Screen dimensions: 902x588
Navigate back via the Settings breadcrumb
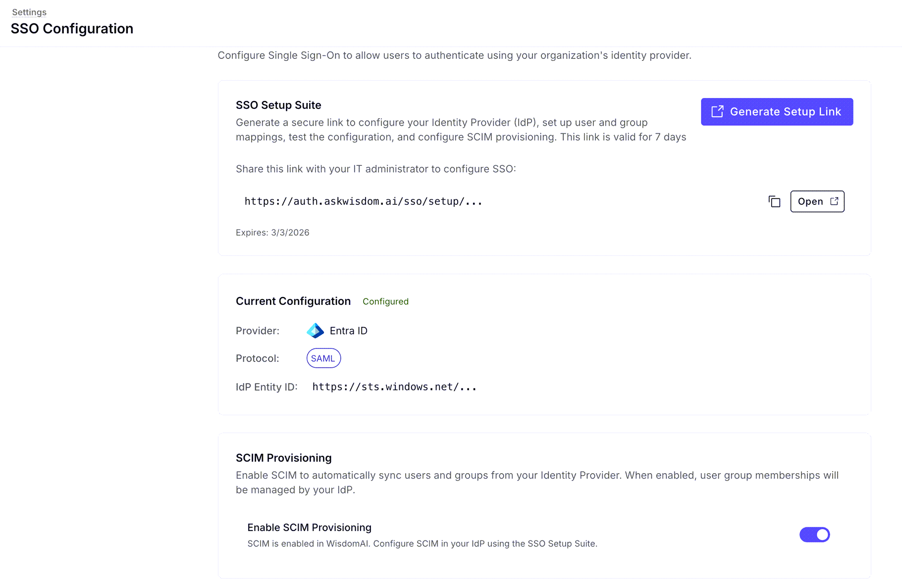pos(29,12)
